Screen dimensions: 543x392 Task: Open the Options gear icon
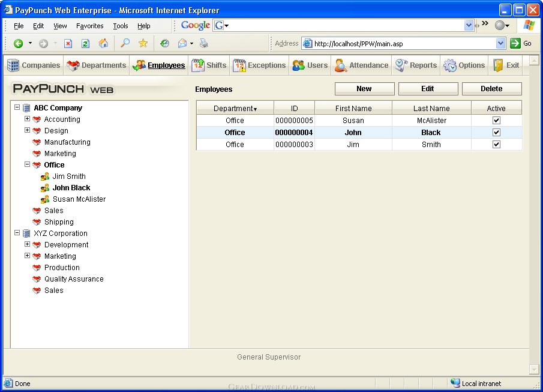point(450,65)
